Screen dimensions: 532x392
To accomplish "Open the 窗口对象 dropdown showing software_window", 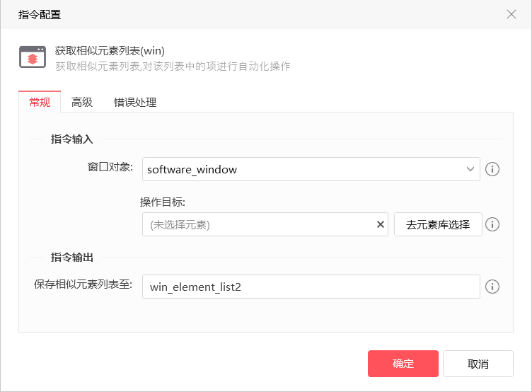I will pyautogui.click(x=311, y=169).
